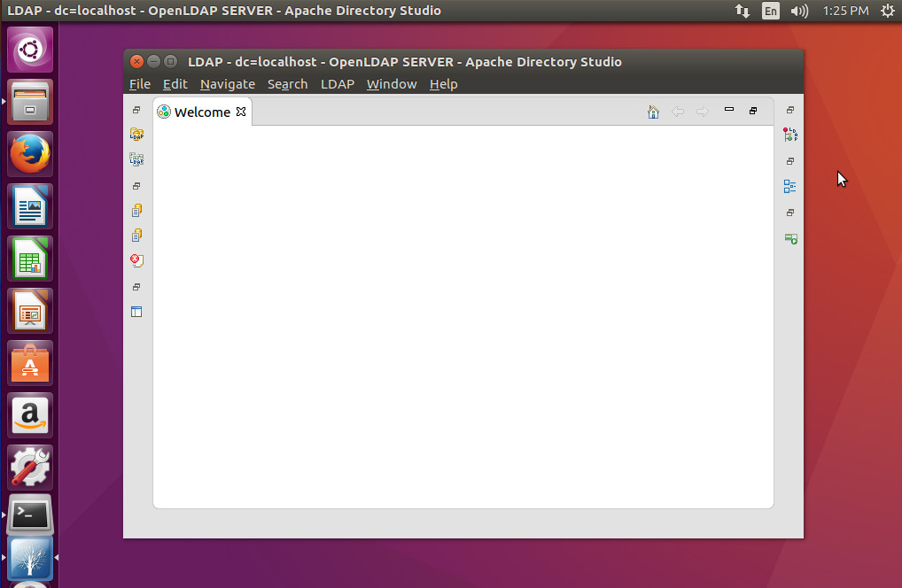Open the Connections view icon with LDAP folders
Screen dimensions: 902x588
tap(136, 135)
